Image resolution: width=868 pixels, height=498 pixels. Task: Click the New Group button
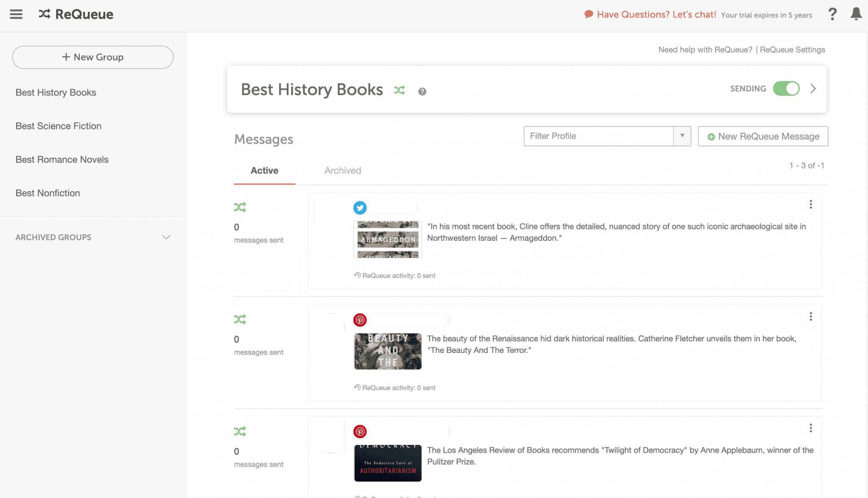93,57
